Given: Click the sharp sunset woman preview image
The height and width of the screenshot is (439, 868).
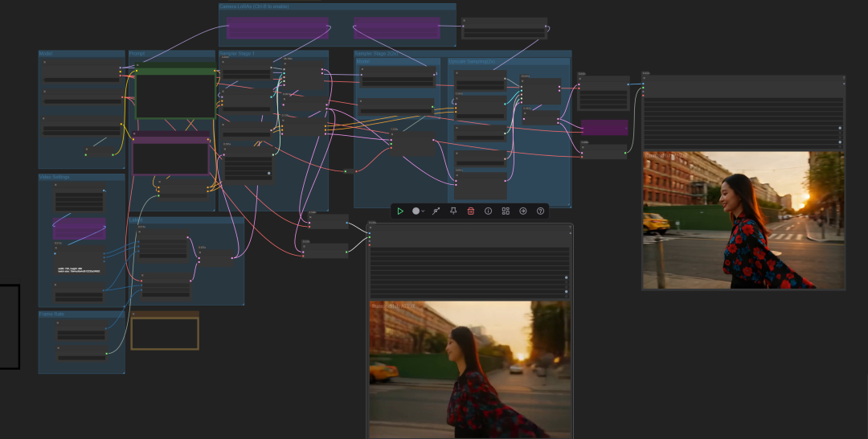Looking at the screenshot, I should click(743, 220).
